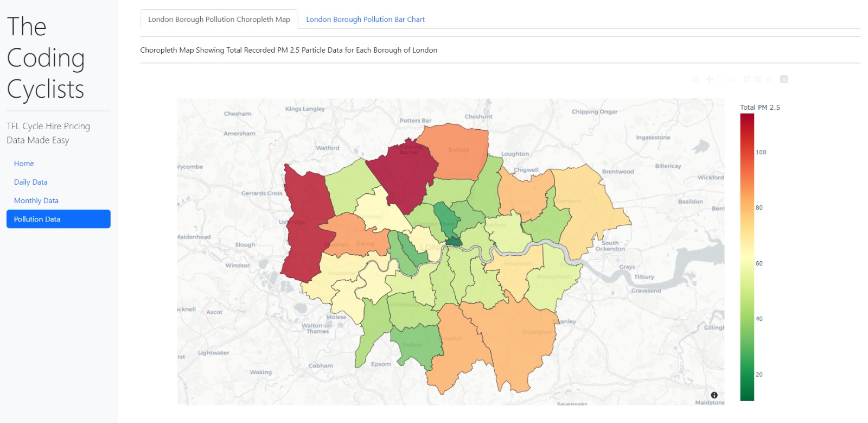Screen dimensions: 868x423
Task: Activate the Box Select tool in the modebar
Action: [x=720, y=79]
